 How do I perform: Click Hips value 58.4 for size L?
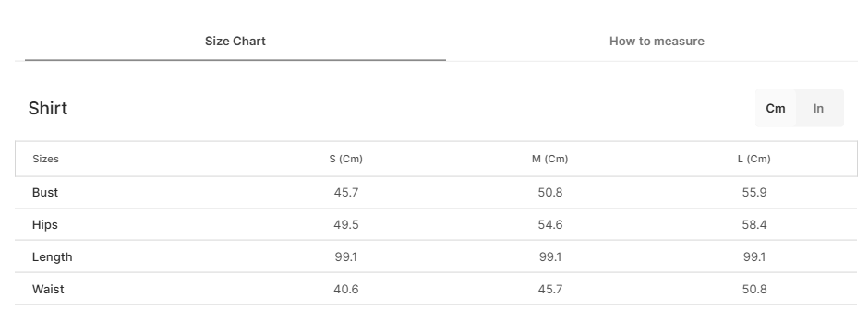(754, 224)
